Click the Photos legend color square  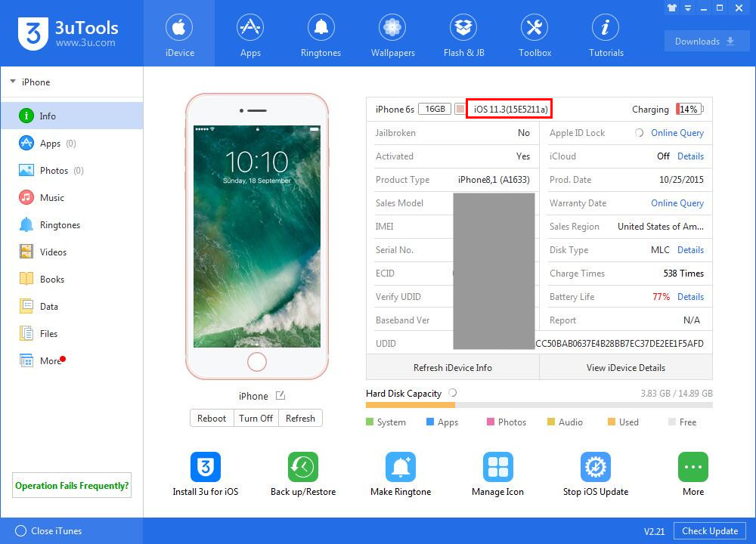point(491,422)
